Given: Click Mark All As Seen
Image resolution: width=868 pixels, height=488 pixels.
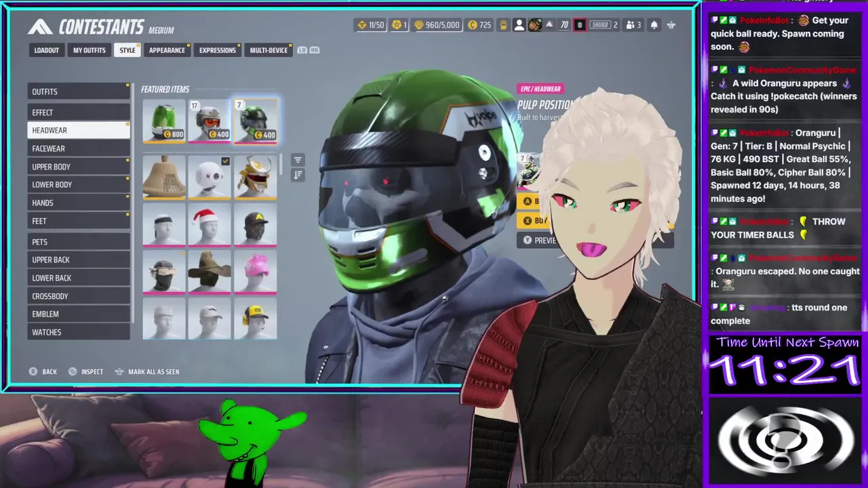Looking at the screenshot, I should tap(147, 371).
